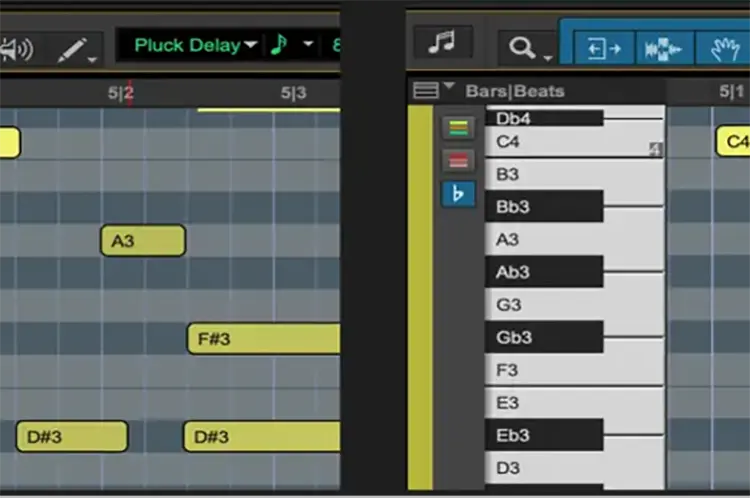The height and width of the screenshot is (500, 750).
Task: Select the Pencil tool
Action: pyautogui.click(x=72, y=50)
